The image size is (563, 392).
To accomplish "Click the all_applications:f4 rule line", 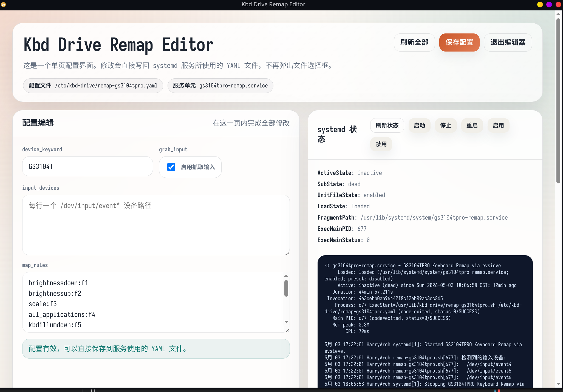I will [x=62, y=314].
